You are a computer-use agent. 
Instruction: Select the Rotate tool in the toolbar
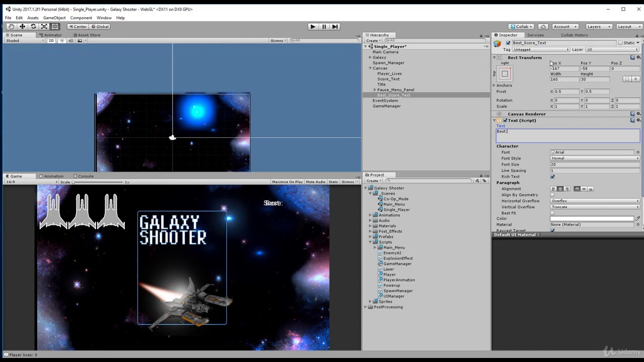click(33, 27)
